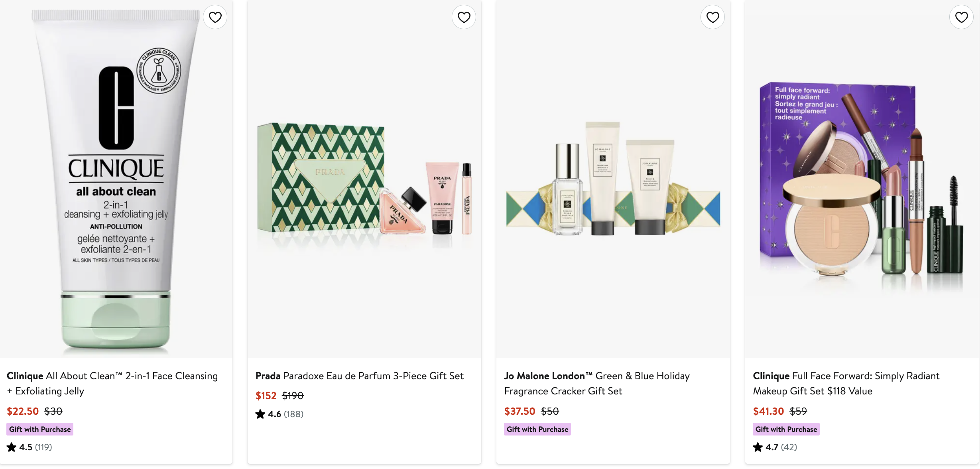Open Prada Paradoxe gift set image

click(364, 179)
